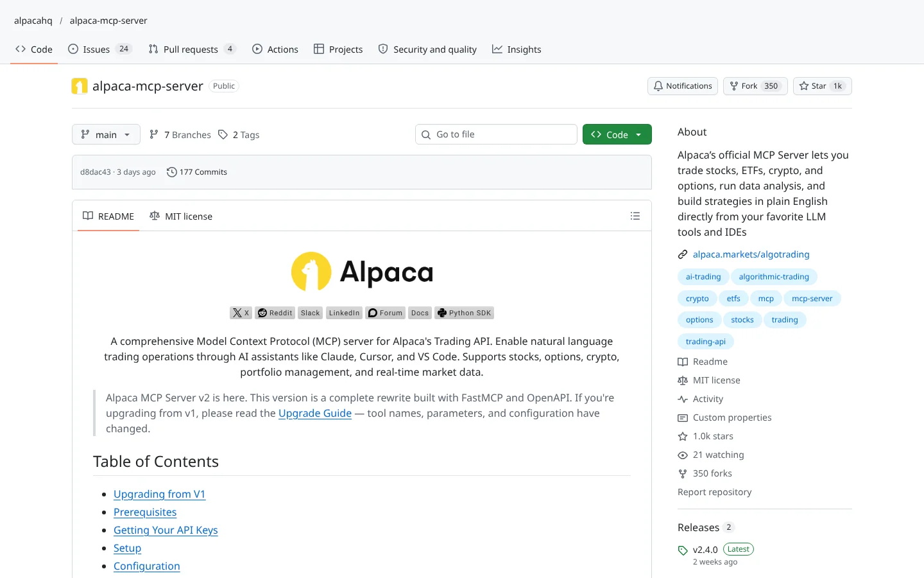Viewport: 924px width, 578px height.
Task: Open the Slack badge
Action: click(x=311, y=313)
